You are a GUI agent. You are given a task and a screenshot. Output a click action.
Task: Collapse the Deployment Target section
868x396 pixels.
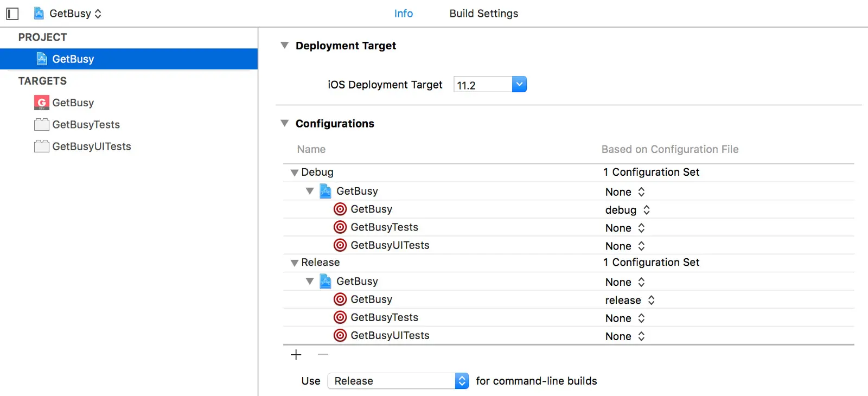(284, 46)
